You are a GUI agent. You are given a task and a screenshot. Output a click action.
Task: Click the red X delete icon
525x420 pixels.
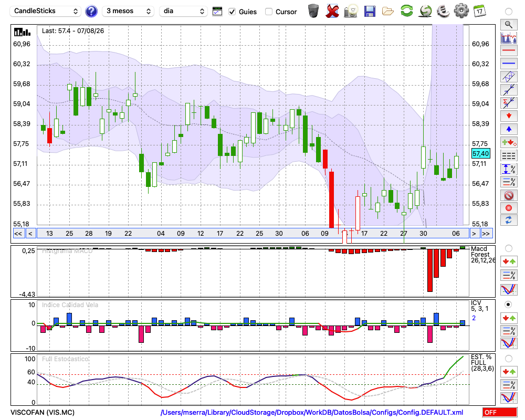coord(332,11)
